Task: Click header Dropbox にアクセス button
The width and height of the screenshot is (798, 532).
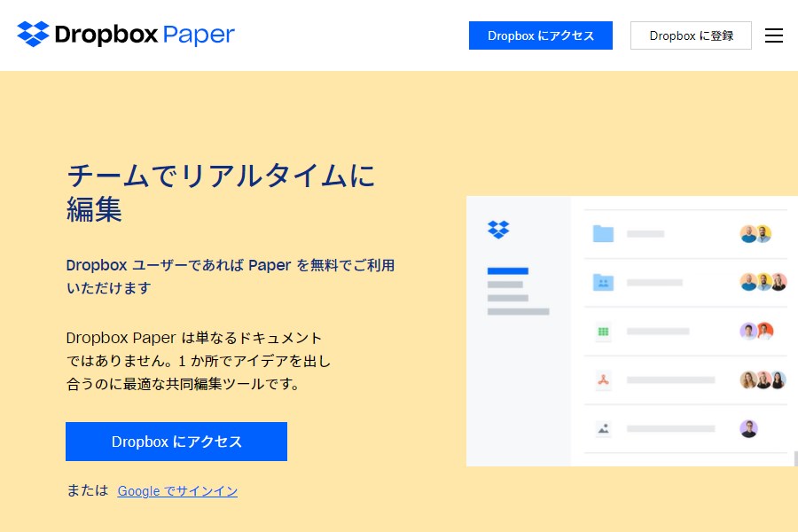Action: [x=541, y=35]
